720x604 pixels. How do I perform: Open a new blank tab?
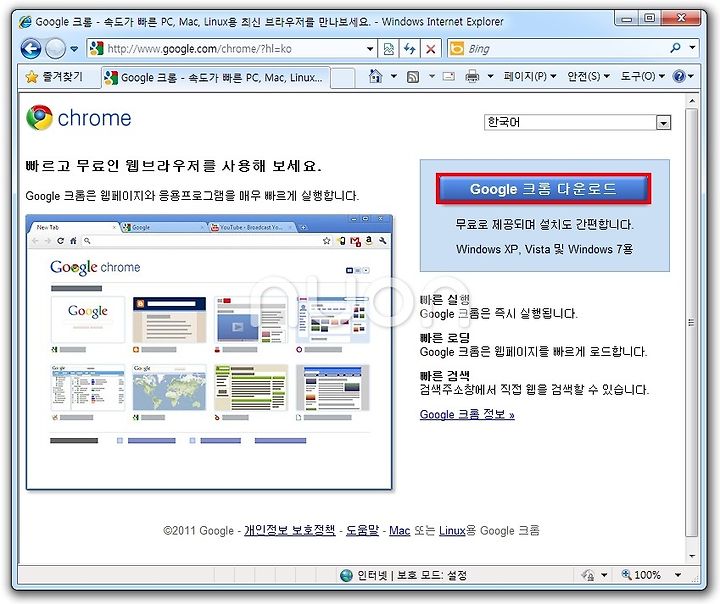click(343, 78)
